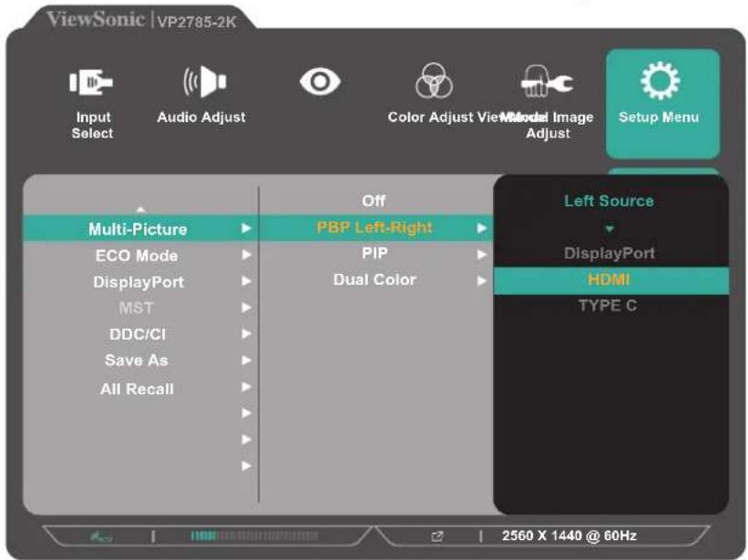Click the up arrow above Multi-Picture
The height and width of the screenshot is (560, 748).
(140, 209)
